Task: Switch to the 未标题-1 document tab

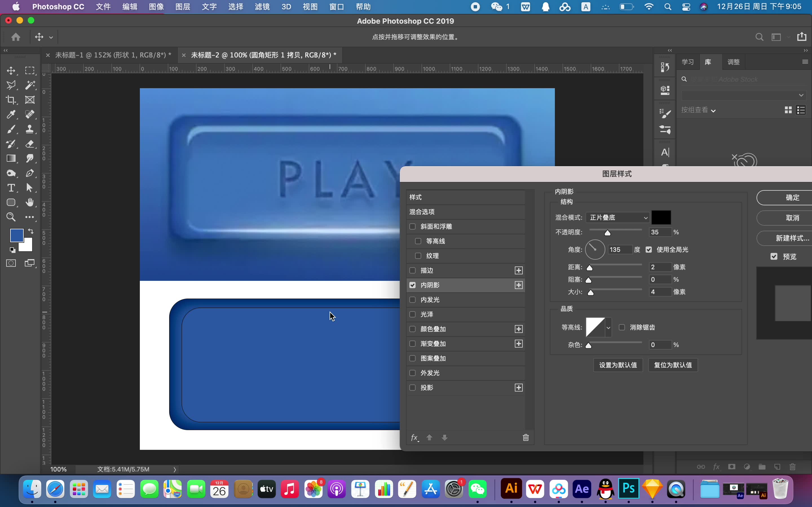Action: [x=113, y=55]
